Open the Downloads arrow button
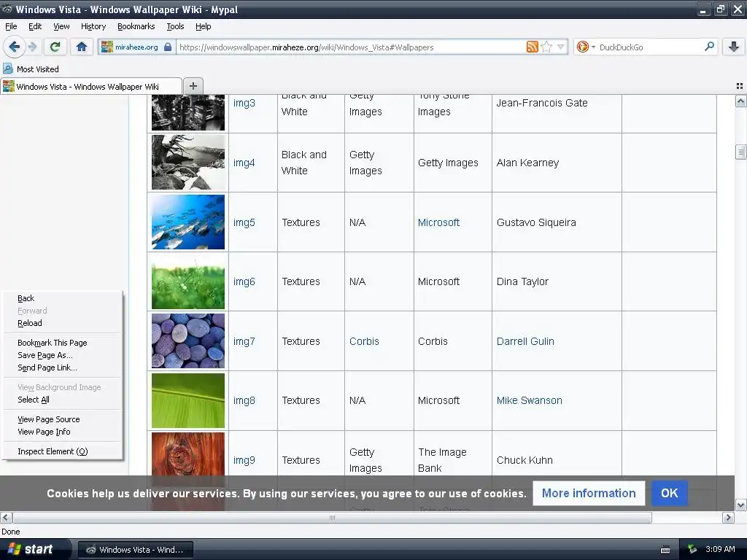The height and width of the screenshot is (560, 747). tap(734, 47)
